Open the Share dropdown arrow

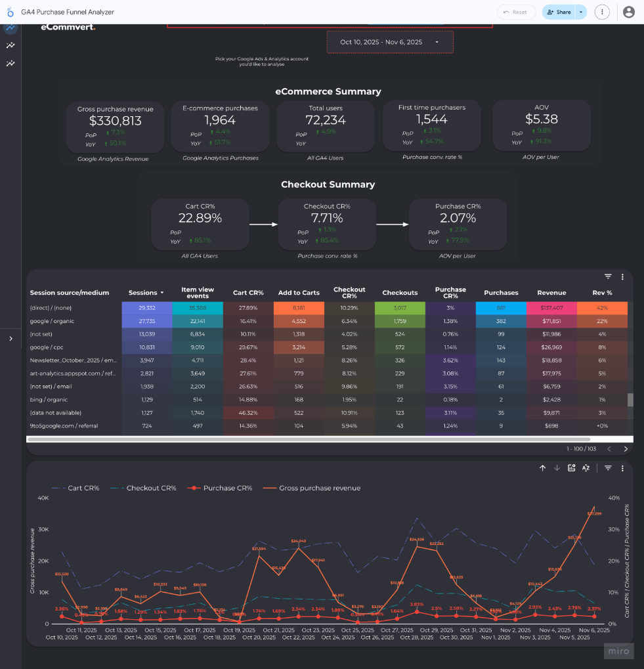click(581, 12)
